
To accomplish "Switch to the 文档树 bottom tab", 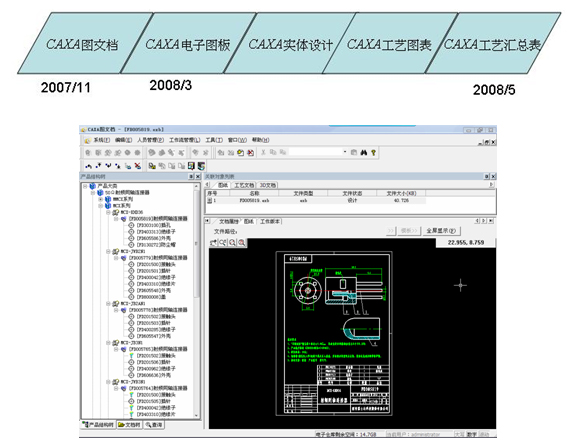I will click(x=130, y=425).
